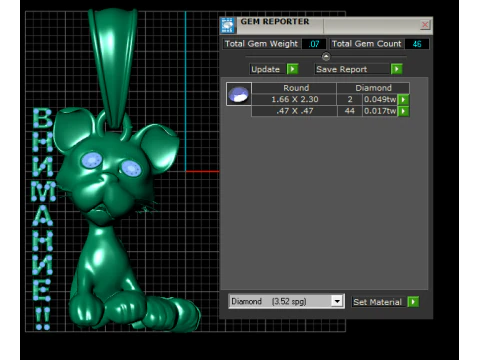Click the Total Gem Count value 46
This screenshot has height=360, width=480.
tap(417, 44)
